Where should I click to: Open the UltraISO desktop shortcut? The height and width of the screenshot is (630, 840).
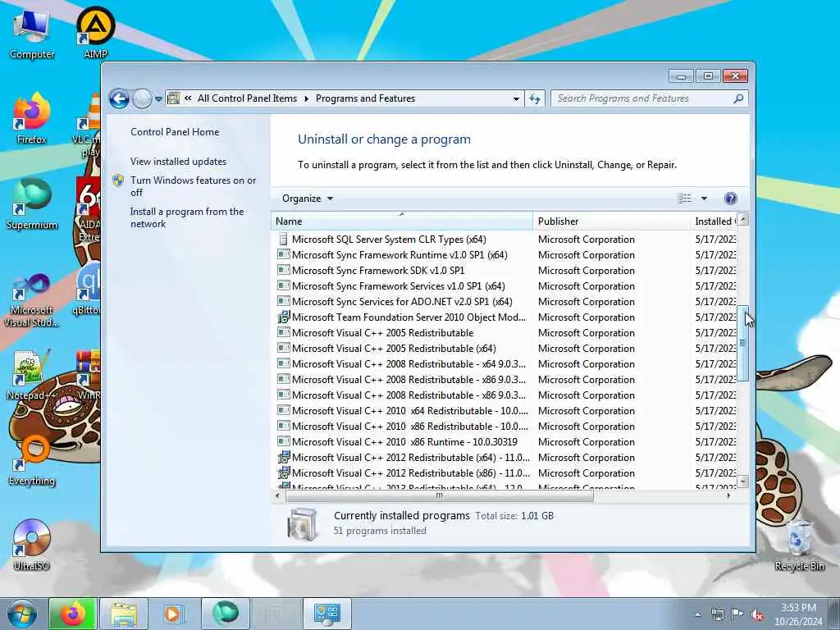point(32,545)
